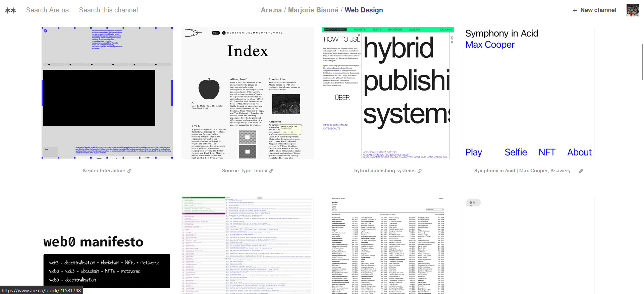This screenshot has width=644, height=294.
Task: Click link icon beside hybrid publishing systems
Action: [x=420, y=171]
